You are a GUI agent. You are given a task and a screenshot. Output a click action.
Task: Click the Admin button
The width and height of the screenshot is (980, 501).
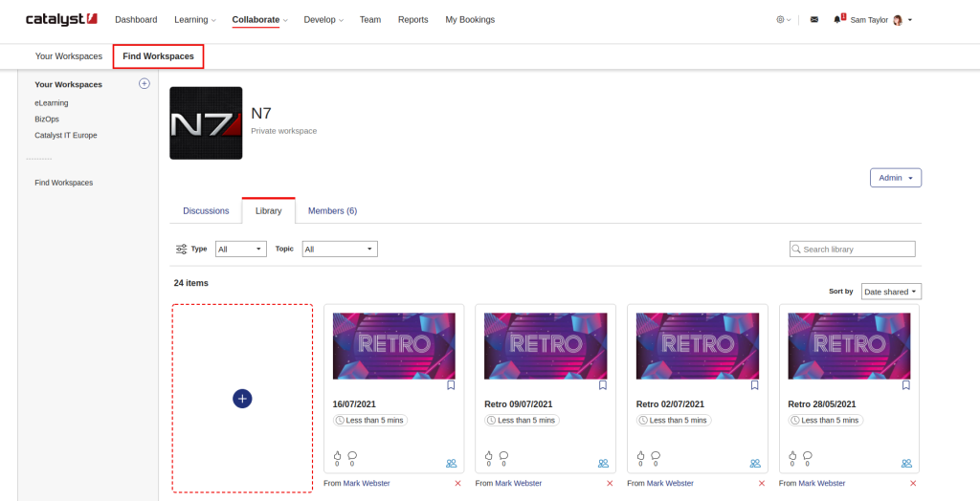click(x=895, y=178)
